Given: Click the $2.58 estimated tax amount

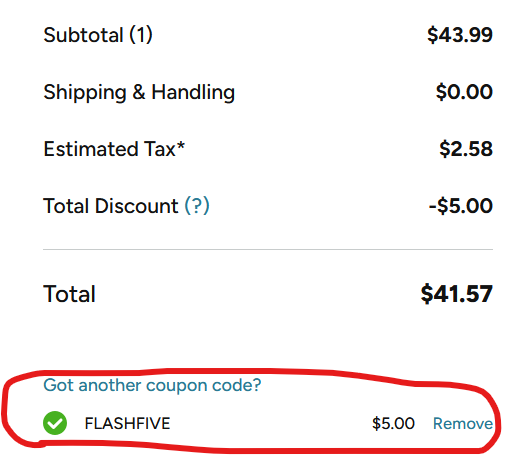Looking at the screenshot, I should (x=466, y=149).
